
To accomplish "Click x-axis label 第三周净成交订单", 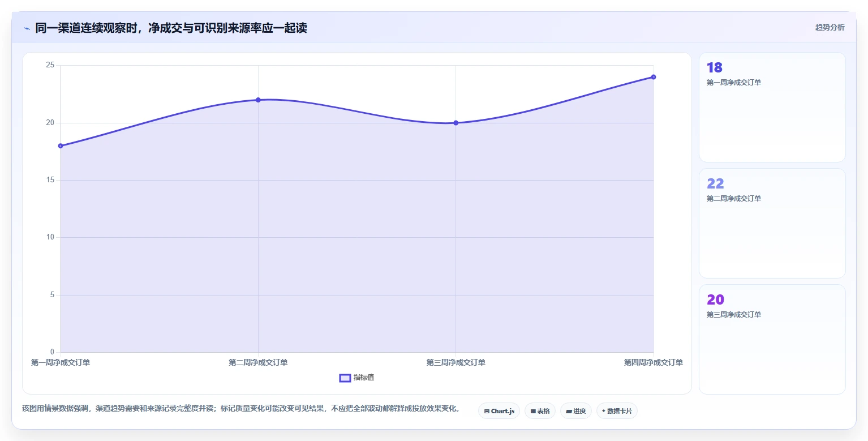I will (x=456, y=363).
